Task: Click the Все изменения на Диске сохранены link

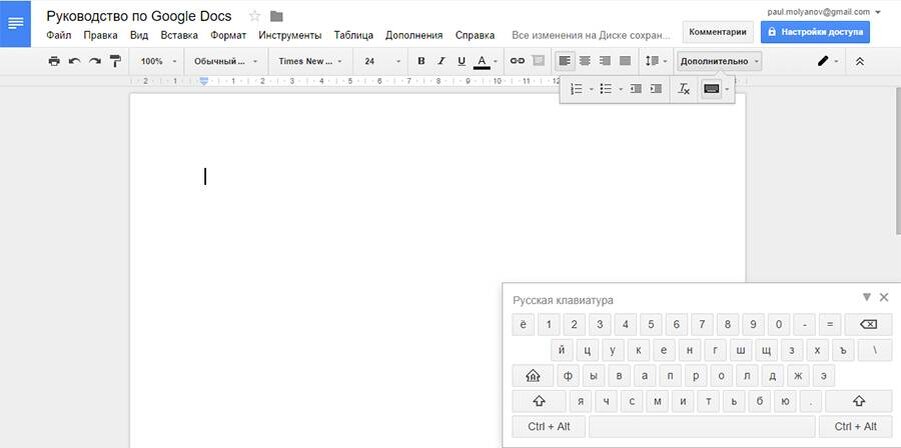Action: pyautogui.click(x=591, y=35)
